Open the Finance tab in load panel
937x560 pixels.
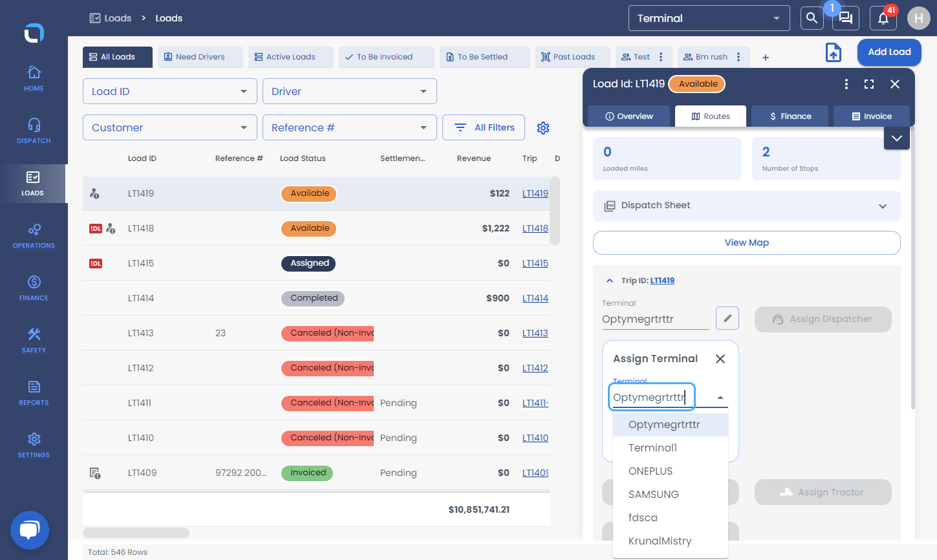coord(790,116)
